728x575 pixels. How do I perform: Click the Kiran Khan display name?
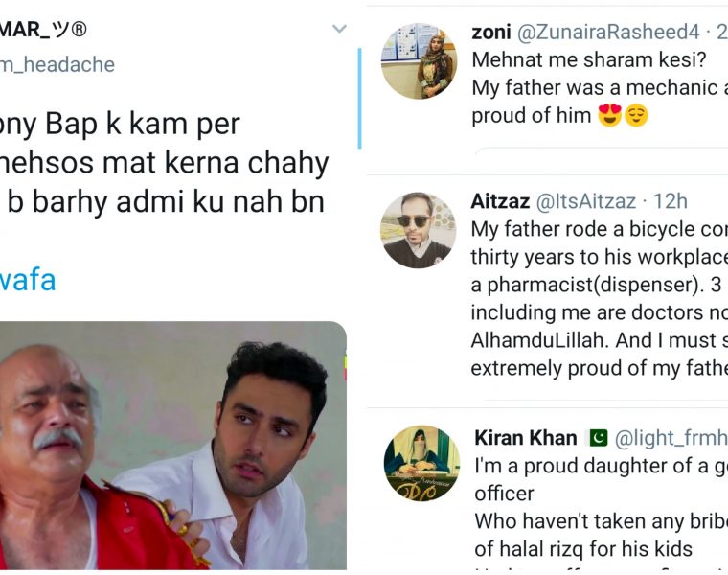(526, 439)
